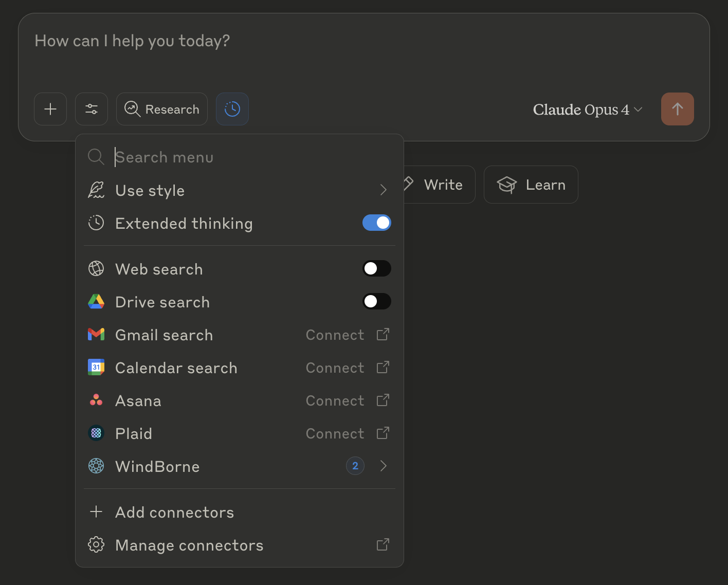Click the Gmail search icon

(x=96, y=335)
